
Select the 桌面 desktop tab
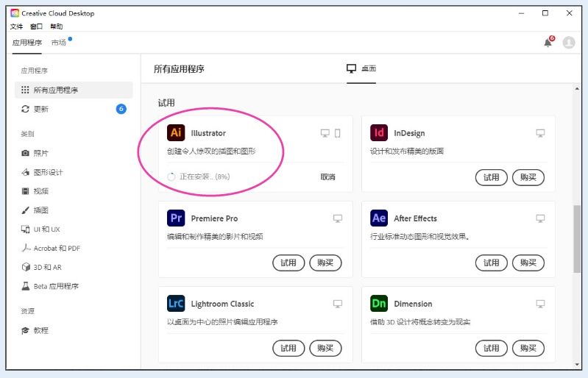[x=361, y=68]
